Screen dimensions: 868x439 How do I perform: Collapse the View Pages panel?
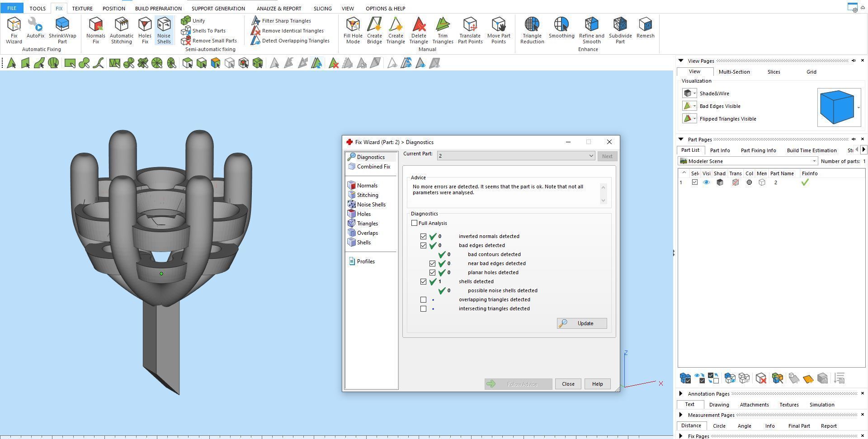680,61
